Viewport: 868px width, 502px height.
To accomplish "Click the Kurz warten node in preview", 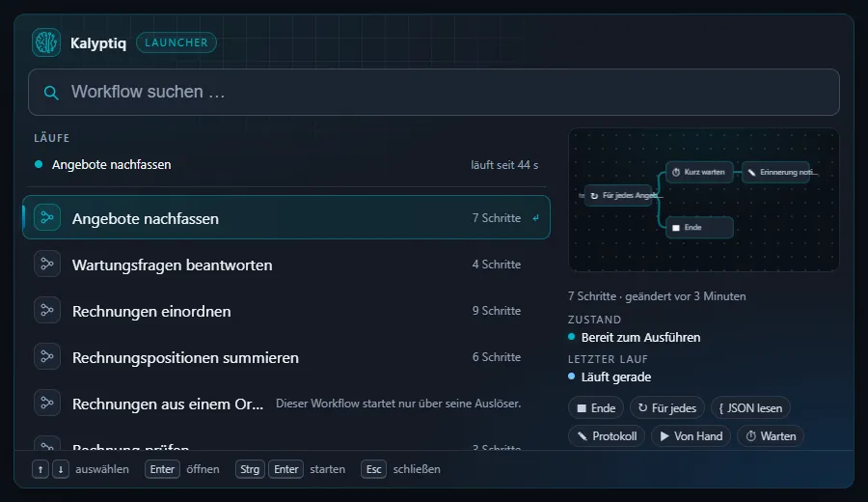I will tap(699, 172).
